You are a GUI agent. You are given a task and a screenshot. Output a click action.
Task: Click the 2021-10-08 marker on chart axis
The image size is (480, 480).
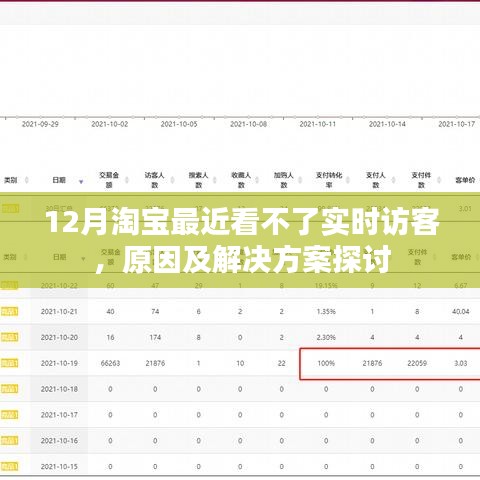248,124
